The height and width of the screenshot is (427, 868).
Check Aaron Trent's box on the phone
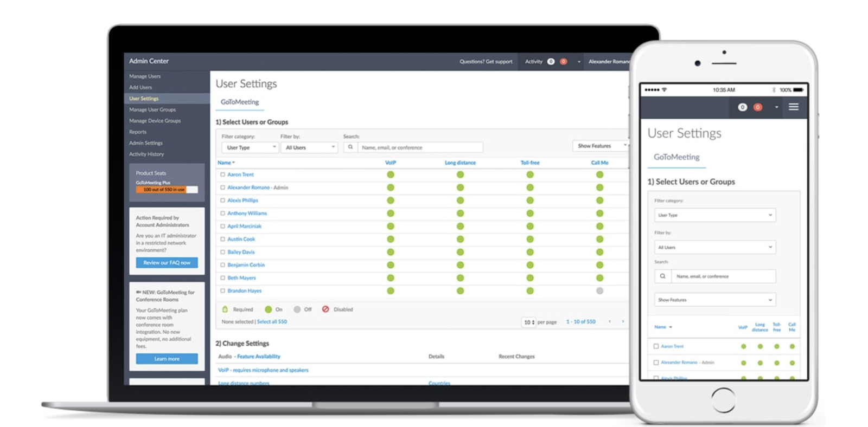(656, 346)
